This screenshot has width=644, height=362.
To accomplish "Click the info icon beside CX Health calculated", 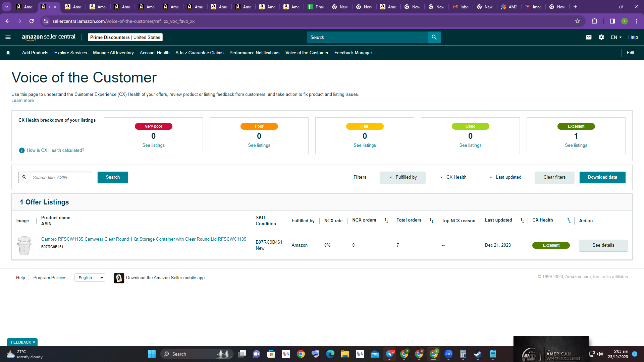I will (22, 150).
